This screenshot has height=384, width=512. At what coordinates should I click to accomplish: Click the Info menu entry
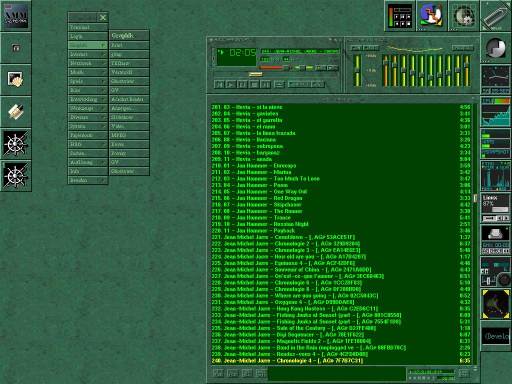[x=88, y=171]
